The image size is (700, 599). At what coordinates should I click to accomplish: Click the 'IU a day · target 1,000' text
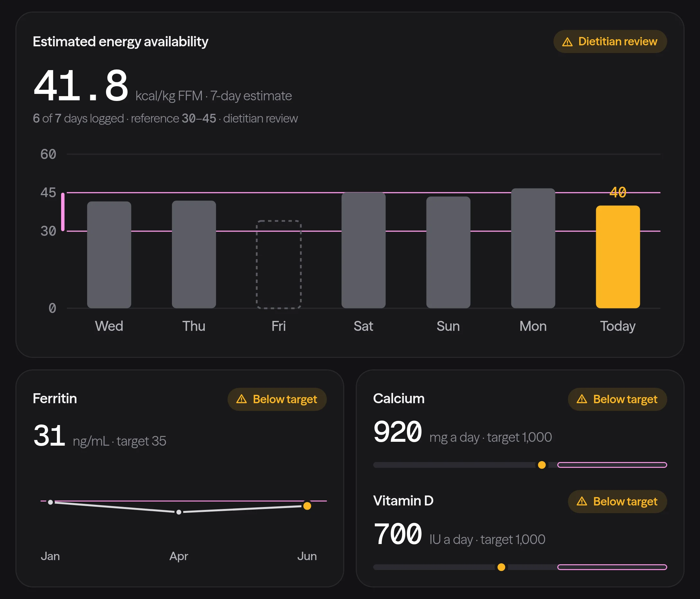(488, 540)
